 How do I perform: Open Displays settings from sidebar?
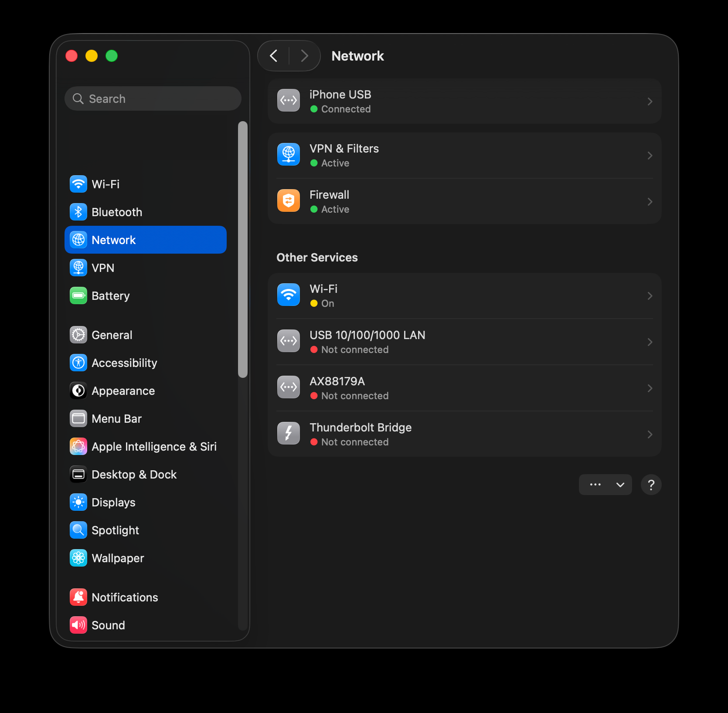(113, 502)
